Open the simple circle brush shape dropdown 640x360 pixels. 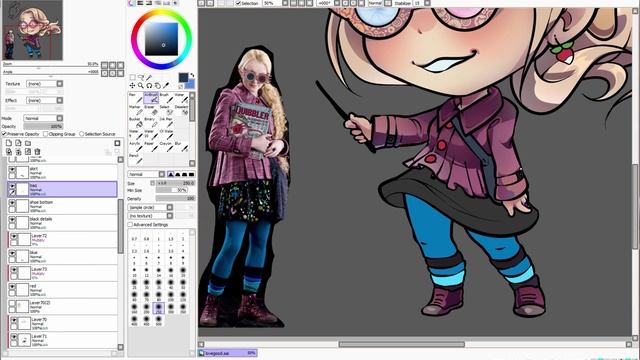(x=151, y=207)
